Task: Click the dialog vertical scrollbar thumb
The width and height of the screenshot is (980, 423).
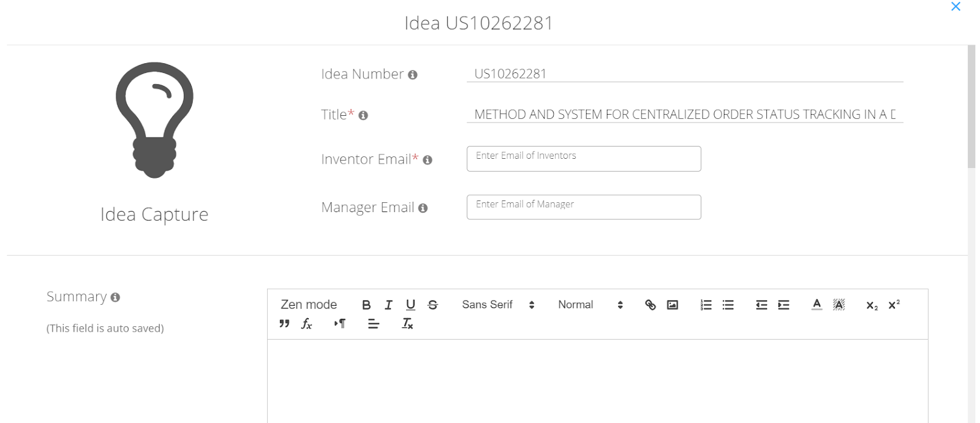Action: [x=971, y=106]
